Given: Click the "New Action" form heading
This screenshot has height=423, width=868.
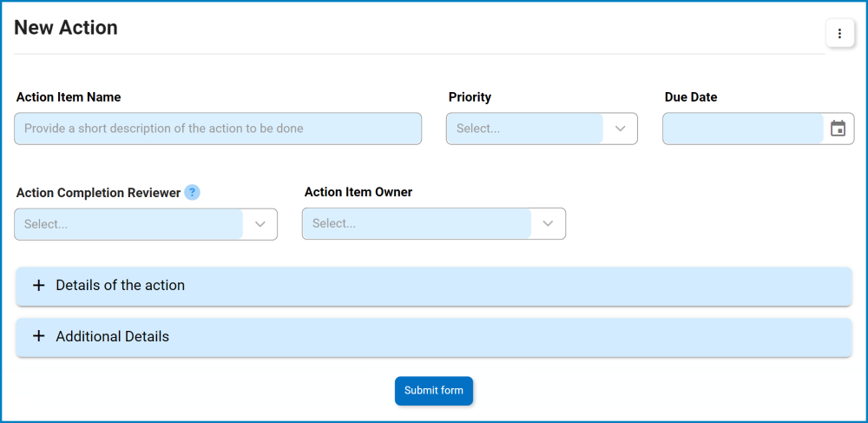Looking at the screenshot, I should point(66,28).
